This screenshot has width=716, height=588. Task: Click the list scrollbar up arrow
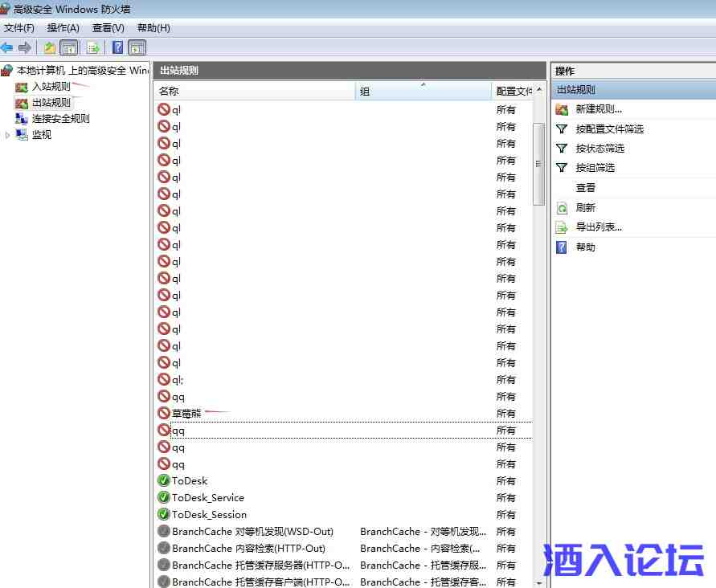click(539, 90)
